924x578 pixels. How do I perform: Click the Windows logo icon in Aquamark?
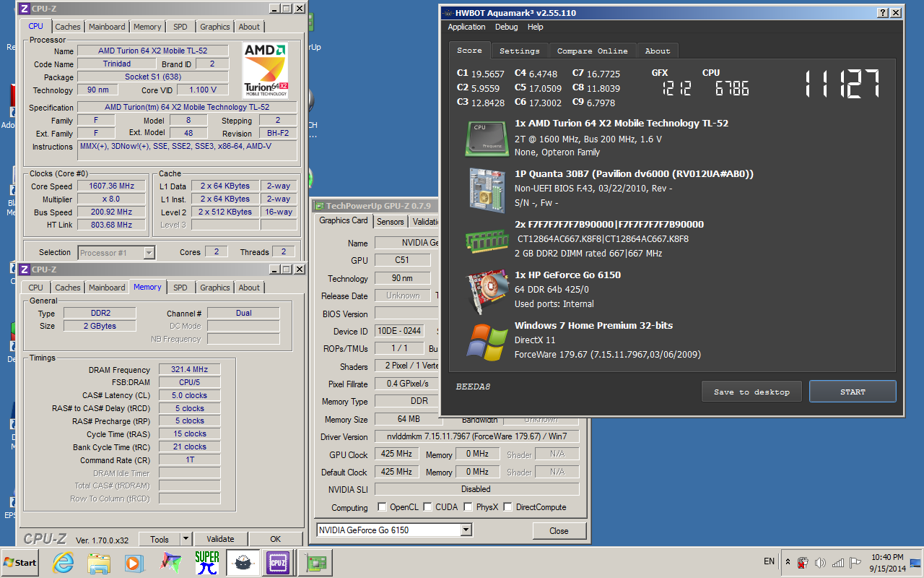click(x=487, y=341)
